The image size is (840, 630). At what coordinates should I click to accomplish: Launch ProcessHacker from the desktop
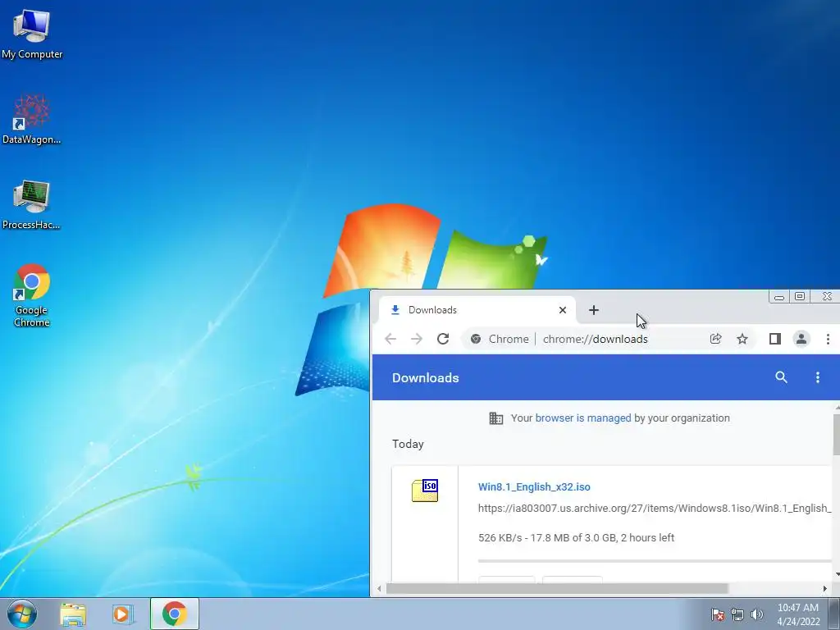[32, 205]
